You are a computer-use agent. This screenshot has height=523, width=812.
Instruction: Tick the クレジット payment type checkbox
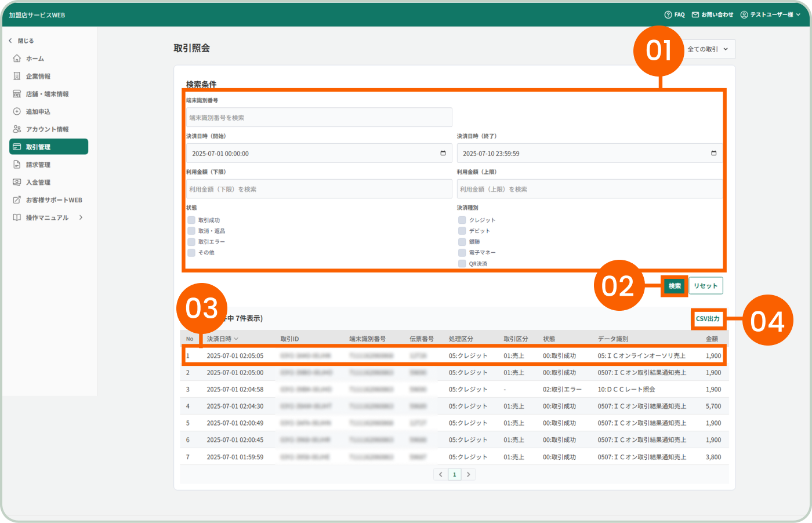462,220
